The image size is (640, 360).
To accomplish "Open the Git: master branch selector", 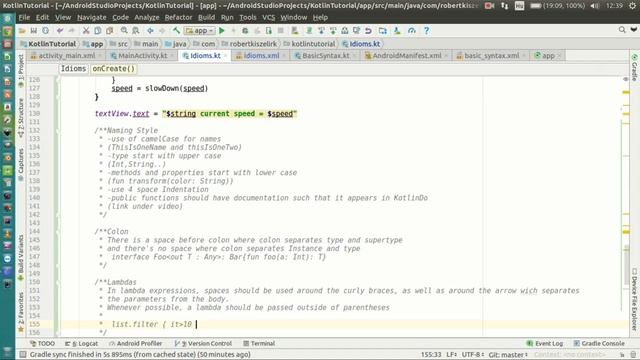I will (x=508, y=354).
